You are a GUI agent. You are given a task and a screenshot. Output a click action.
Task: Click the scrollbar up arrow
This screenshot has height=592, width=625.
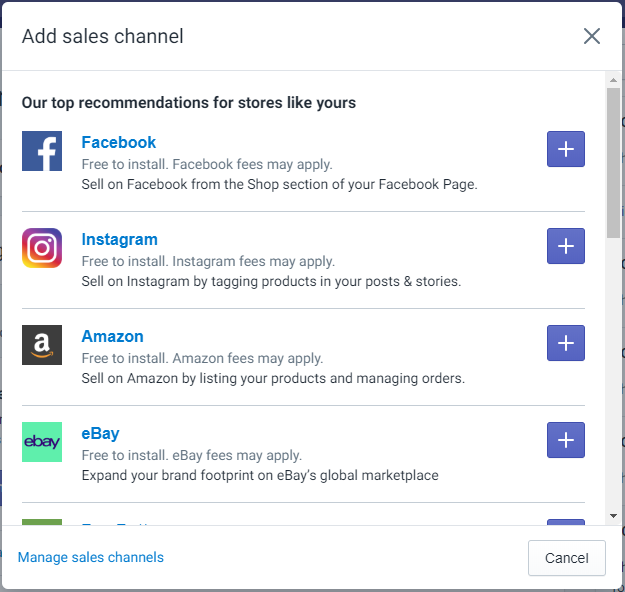[613, 80]
